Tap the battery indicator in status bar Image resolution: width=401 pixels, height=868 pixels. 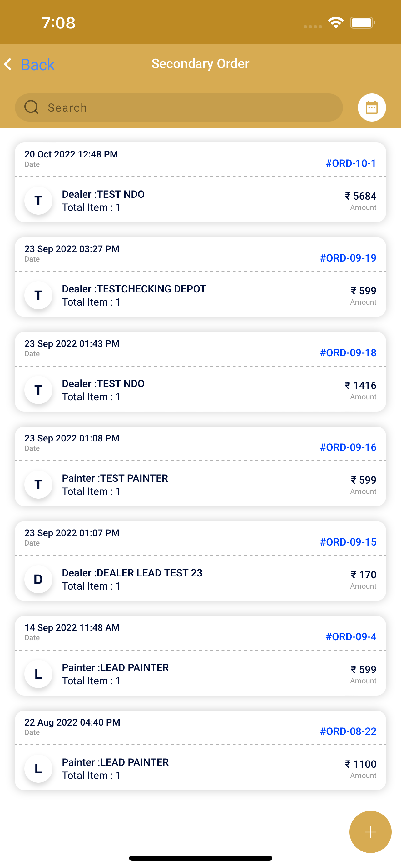[362, 22]
